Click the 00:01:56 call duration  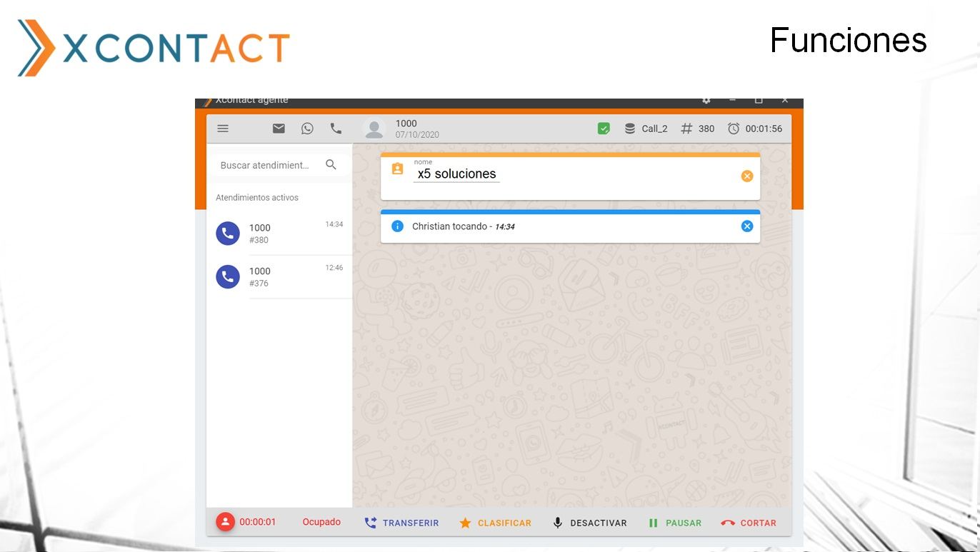[764, 129]
